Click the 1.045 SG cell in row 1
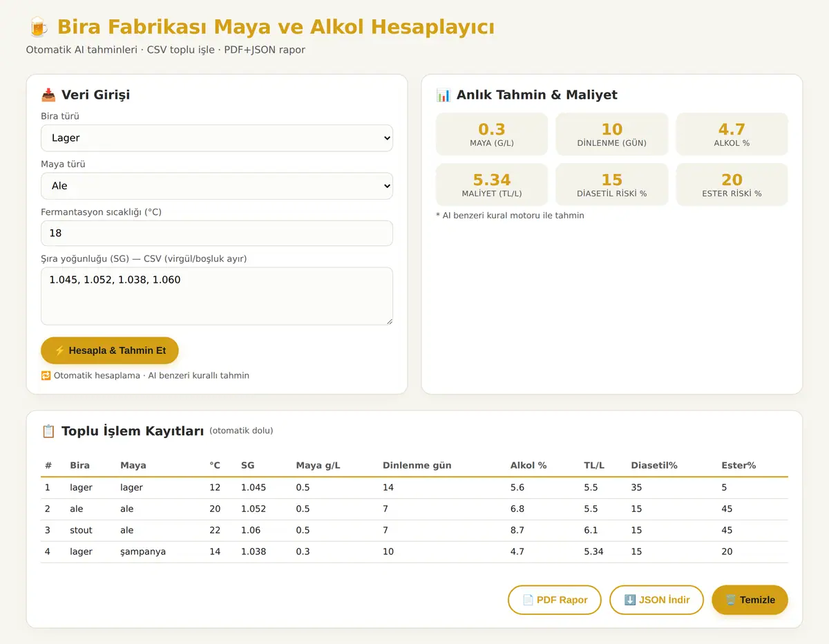 pos(254,488)
